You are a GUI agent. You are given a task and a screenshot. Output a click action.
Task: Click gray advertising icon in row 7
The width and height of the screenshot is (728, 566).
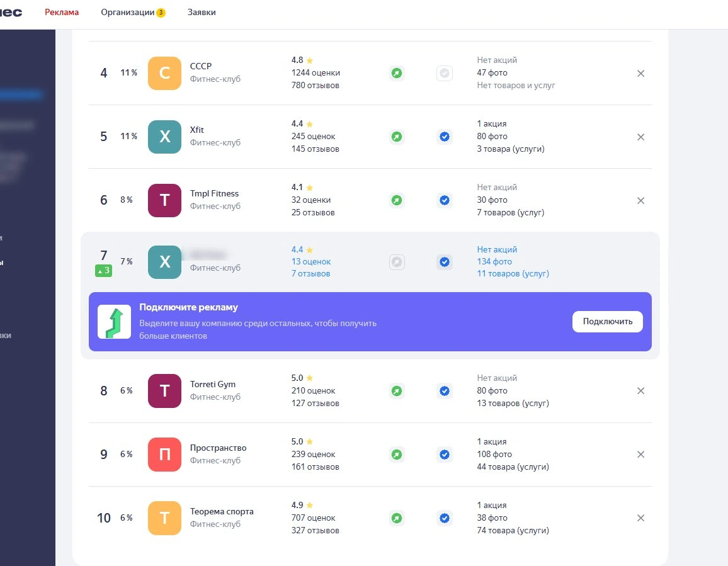(x=397, y=263)
